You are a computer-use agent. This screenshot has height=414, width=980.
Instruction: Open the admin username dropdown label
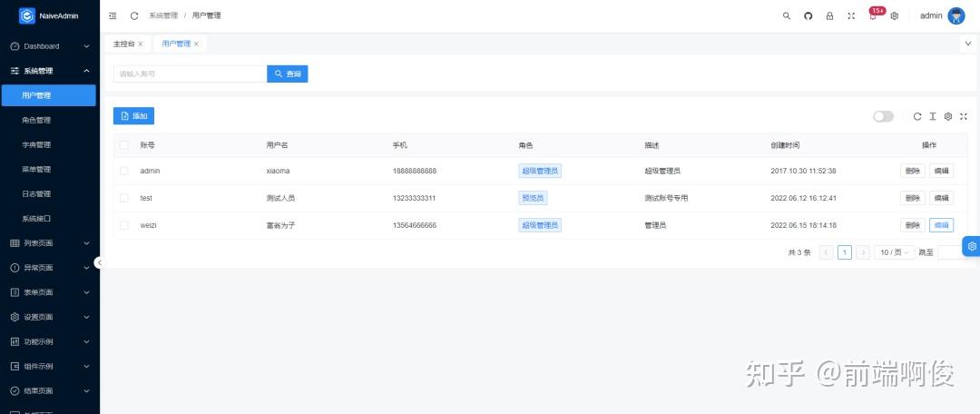[931, 15]
